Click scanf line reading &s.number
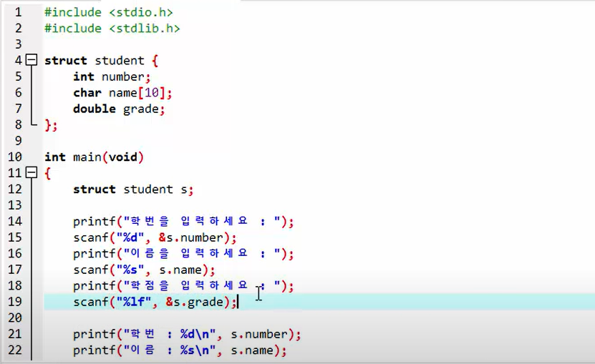The height and width of the screenshot is (364, 595). [x=155, y=237]
